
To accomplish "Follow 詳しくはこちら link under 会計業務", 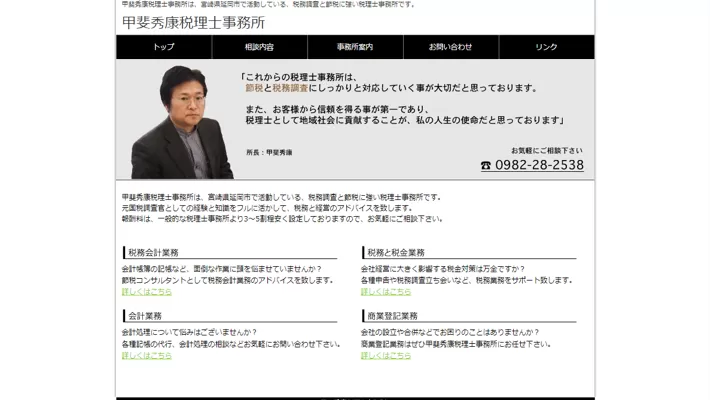I will [x=146, y=355].
